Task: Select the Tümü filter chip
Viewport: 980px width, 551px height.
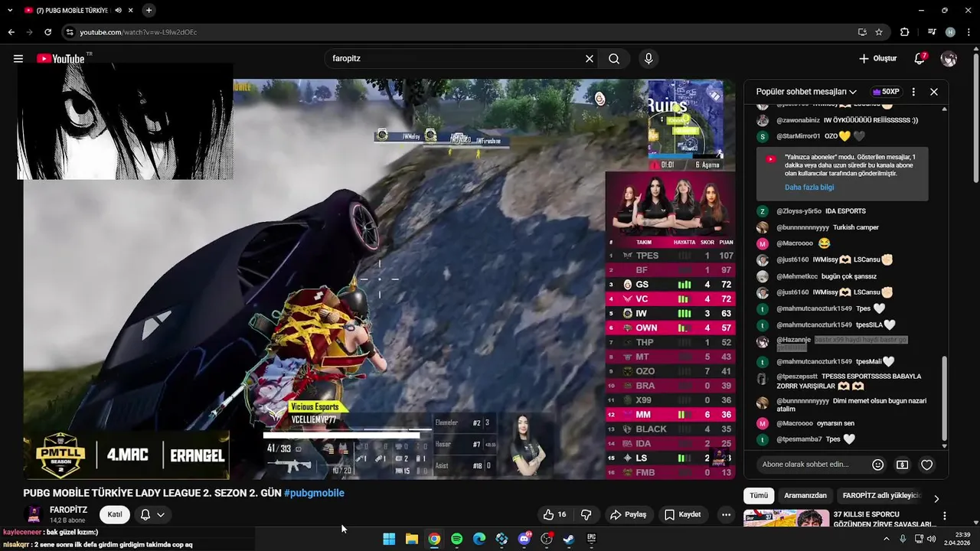Action: click(x=759, y=496)
